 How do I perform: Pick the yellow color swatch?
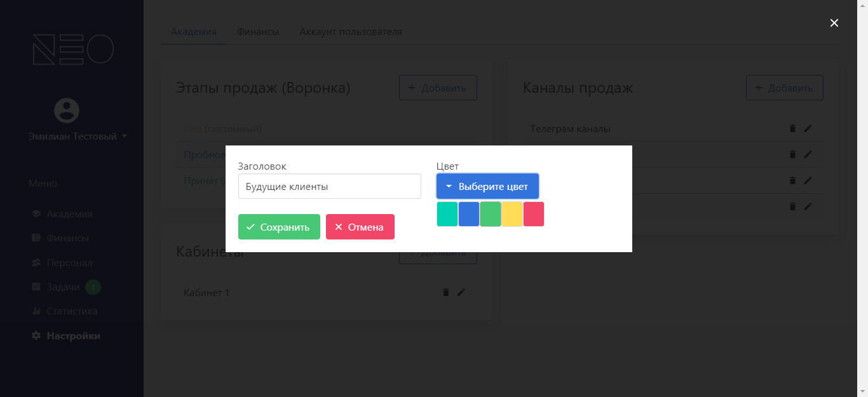pos(512,214)
